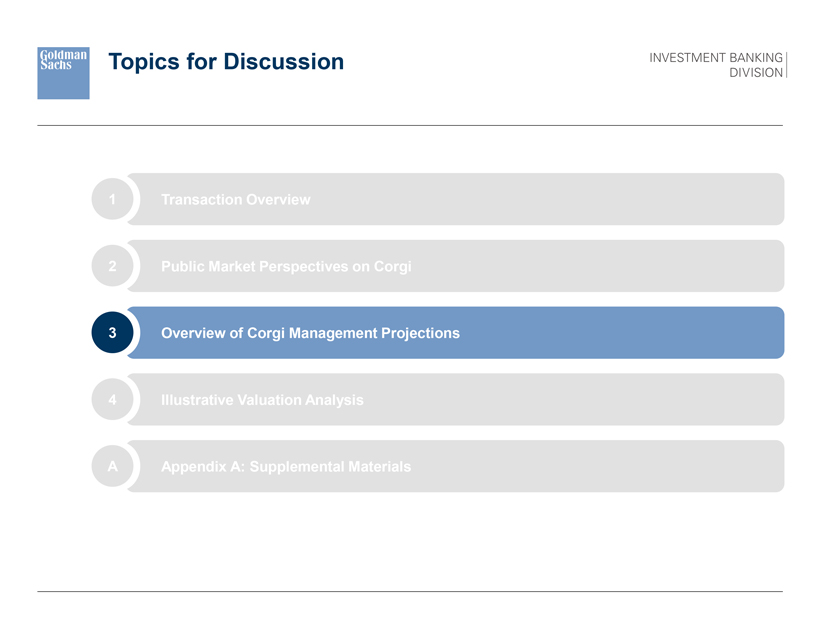Viewport: 820px width, 634px height.
Task: Open Appendix A: Supplemental Materials
Action: pos(286,467)
